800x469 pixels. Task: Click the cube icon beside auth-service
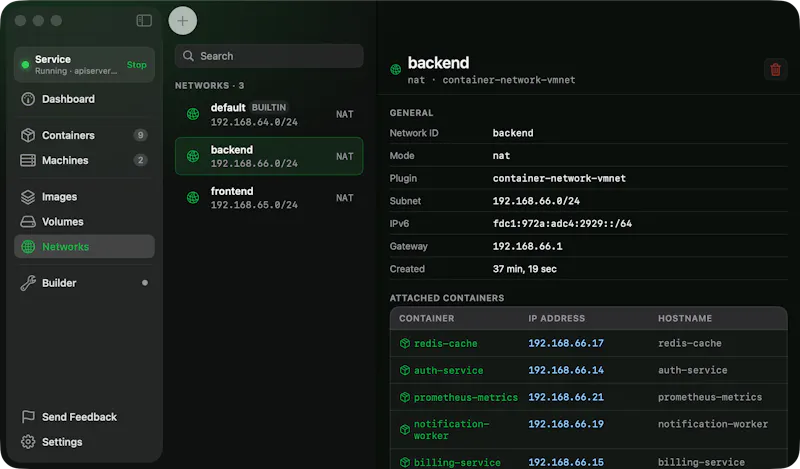[405, 371]
